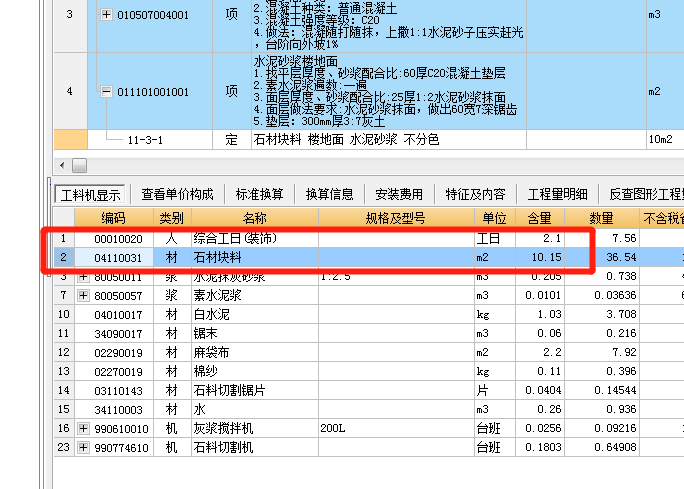
Task: Expand material row 80050057 素水泥浆
Action: [83, 296]
